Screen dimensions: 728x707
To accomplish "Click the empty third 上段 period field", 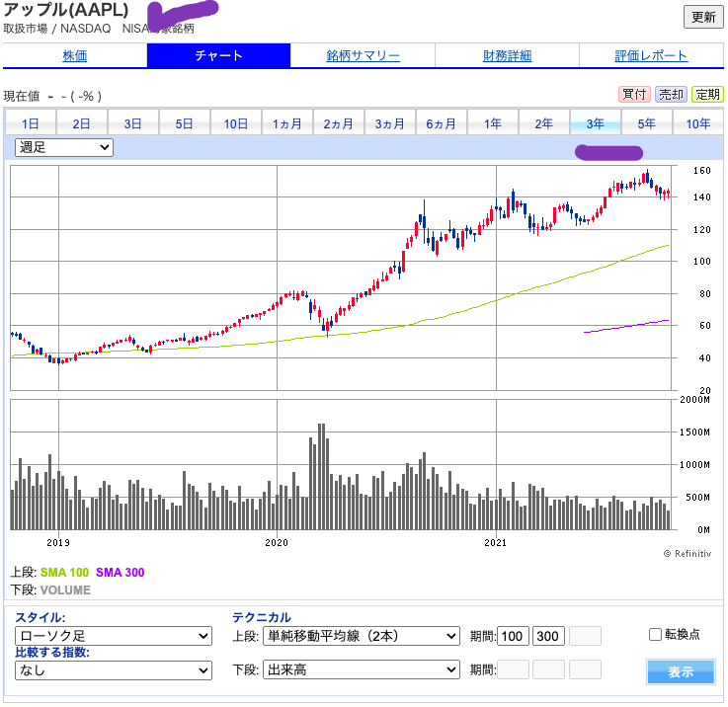I will (585, 636).
